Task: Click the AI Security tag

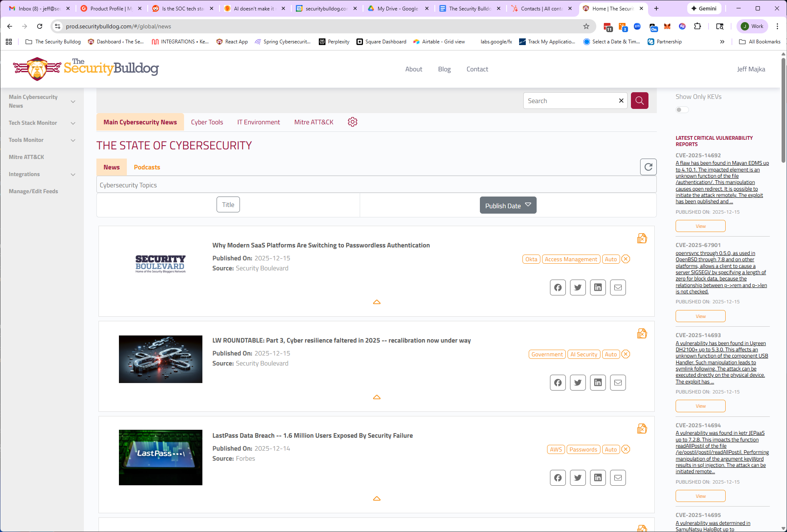Action: coord(584,354)
